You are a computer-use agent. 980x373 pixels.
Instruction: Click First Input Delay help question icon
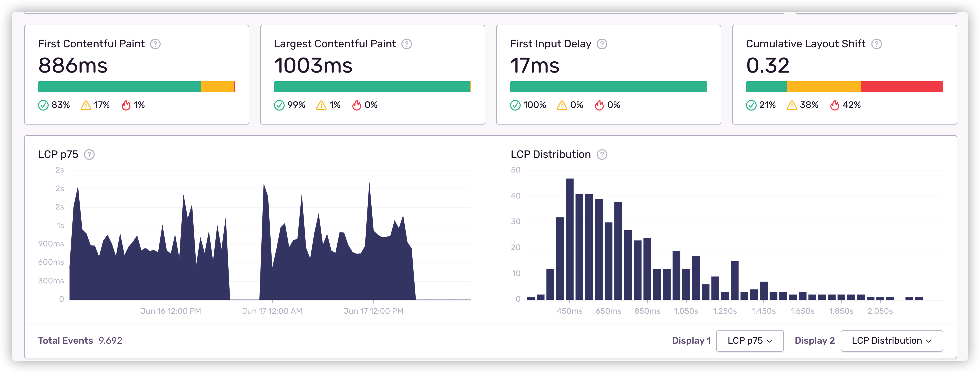602,44
